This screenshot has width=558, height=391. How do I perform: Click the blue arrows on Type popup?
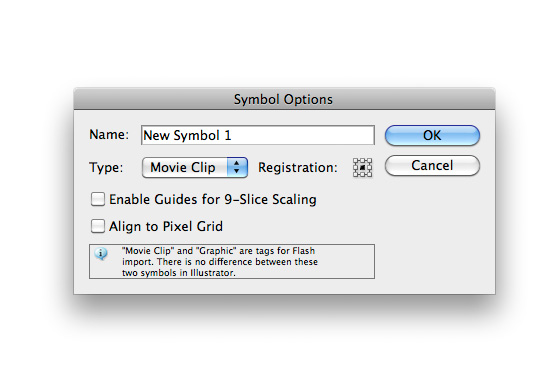tap(237, 167)
